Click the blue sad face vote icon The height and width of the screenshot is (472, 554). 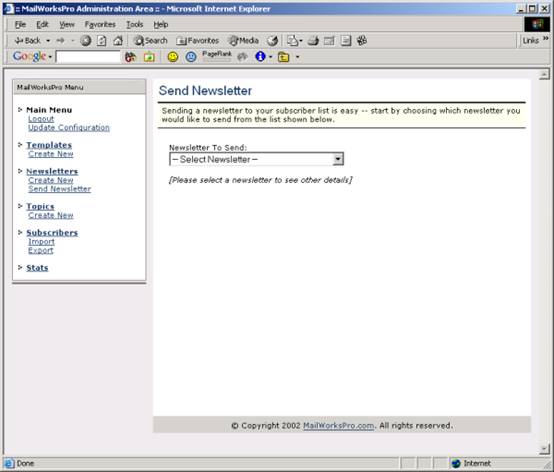pyautogui.click(x=191, y=57)
